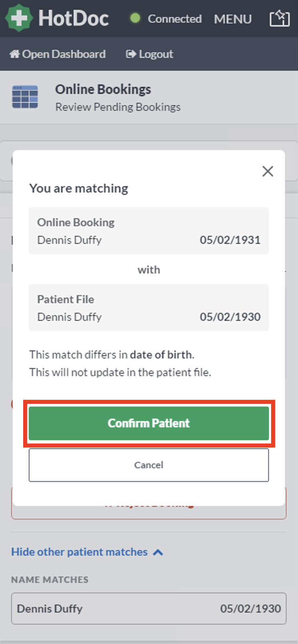Click the Online Bookings calendar grid icon
Viewport: 298px width, 644px height.
coord(26,97)
